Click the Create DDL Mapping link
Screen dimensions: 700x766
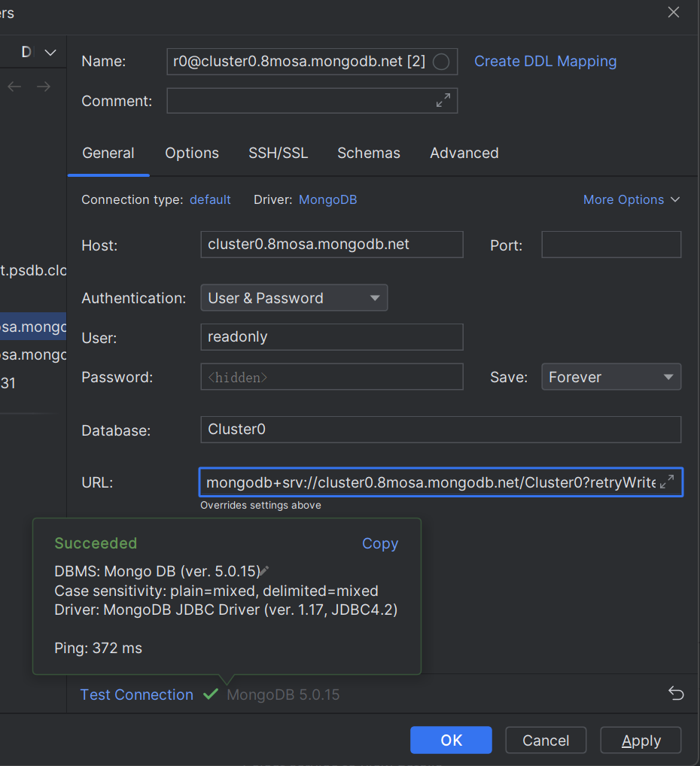coord(545,61)
